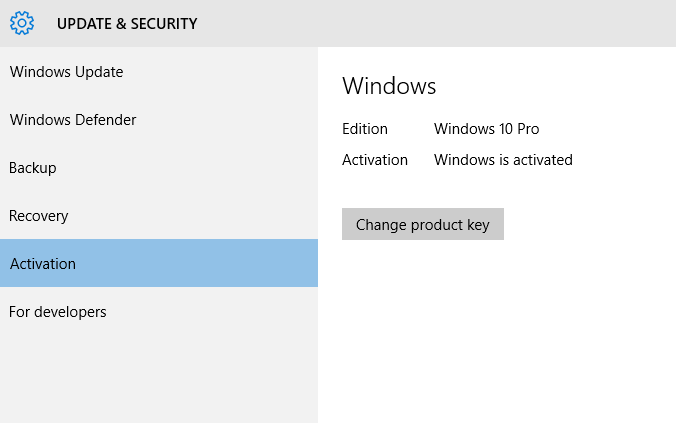Click the Edition field label
676x423 pixels.
365,129
